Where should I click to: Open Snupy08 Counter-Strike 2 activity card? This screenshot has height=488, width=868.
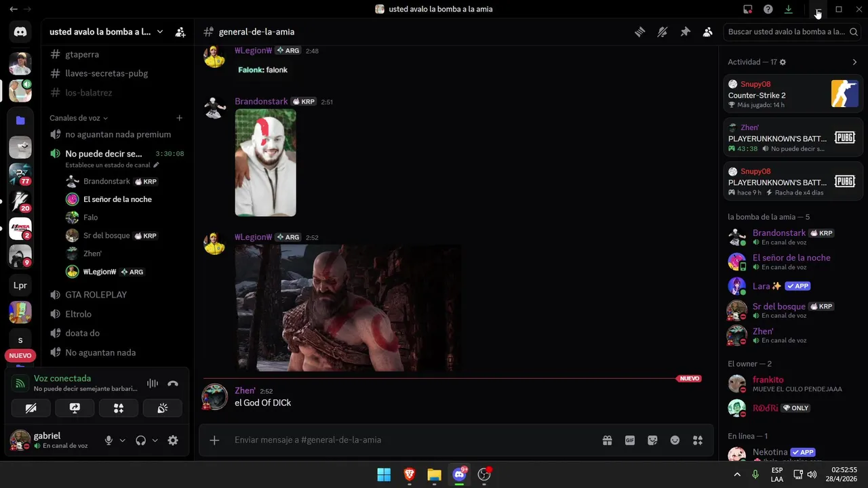pyautogui.click(x=793, y=94)
